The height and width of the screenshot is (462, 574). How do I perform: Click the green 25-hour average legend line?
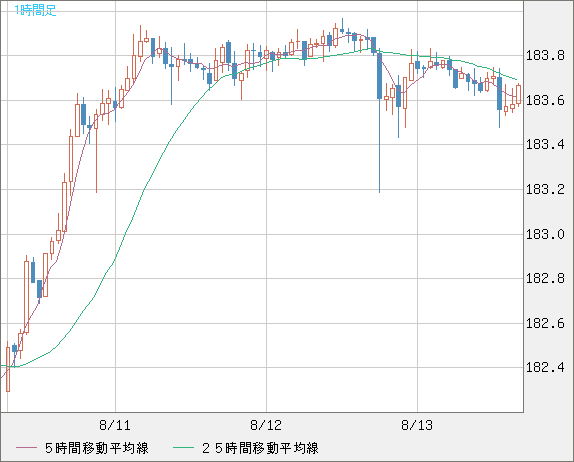(183, 448)
